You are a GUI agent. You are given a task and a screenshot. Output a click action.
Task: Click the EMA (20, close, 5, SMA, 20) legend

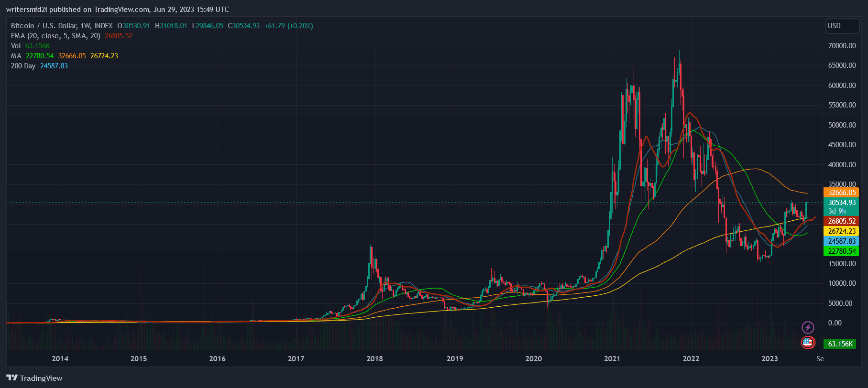click(x=55, y=36)
